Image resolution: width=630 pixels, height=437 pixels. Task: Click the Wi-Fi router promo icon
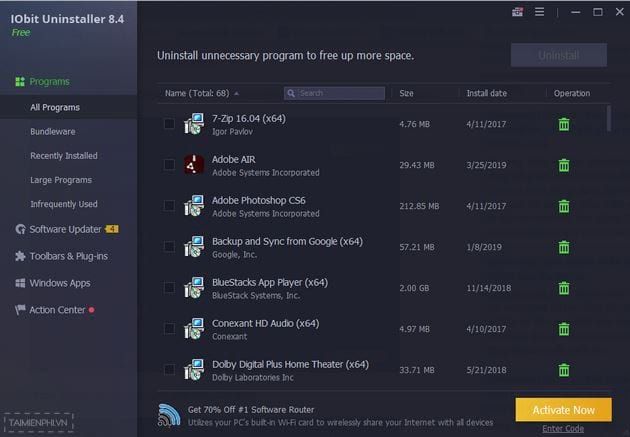click(169, 415)
